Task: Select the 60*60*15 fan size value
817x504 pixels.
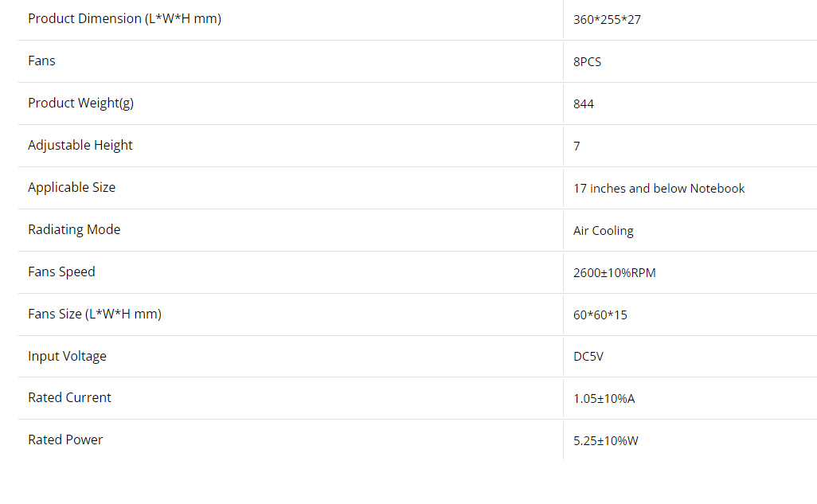Action: tap(600, 315)
